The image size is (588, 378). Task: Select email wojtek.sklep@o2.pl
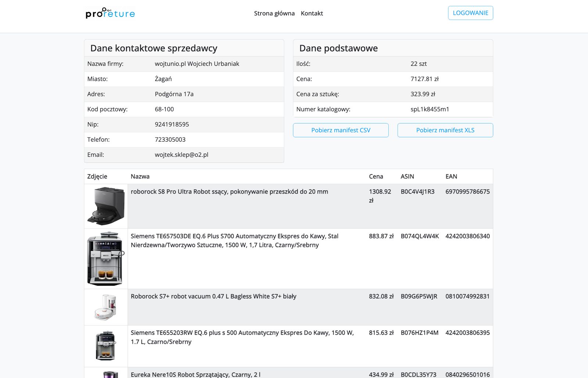182,155
